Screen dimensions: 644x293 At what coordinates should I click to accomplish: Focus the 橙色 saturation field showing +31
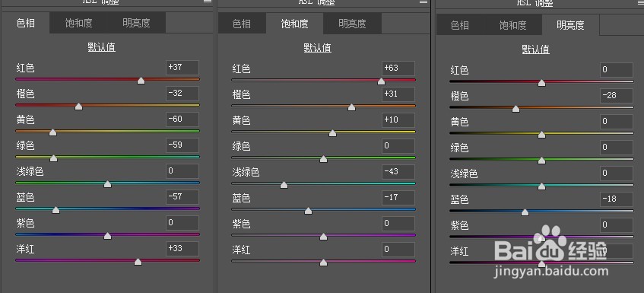[x=398, y=94]
